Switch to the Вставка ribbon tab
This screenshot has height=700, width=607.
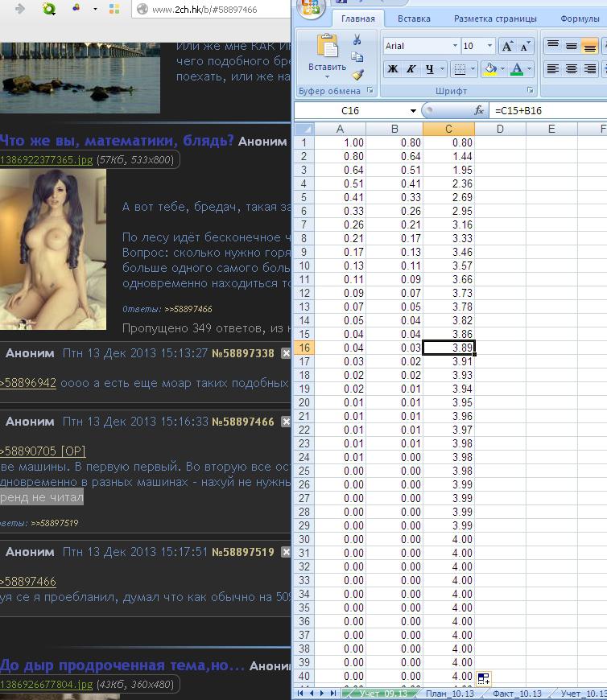click(414, 19)
